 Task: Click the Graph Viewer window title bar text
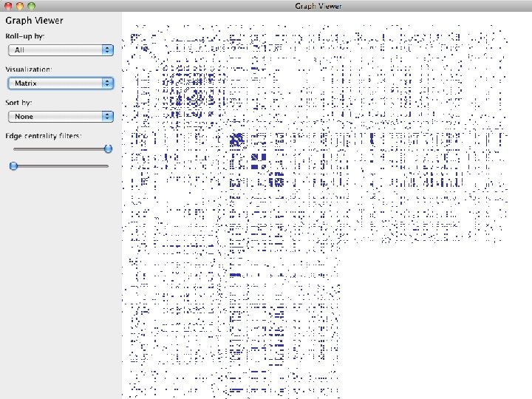[x=318, y=6]
